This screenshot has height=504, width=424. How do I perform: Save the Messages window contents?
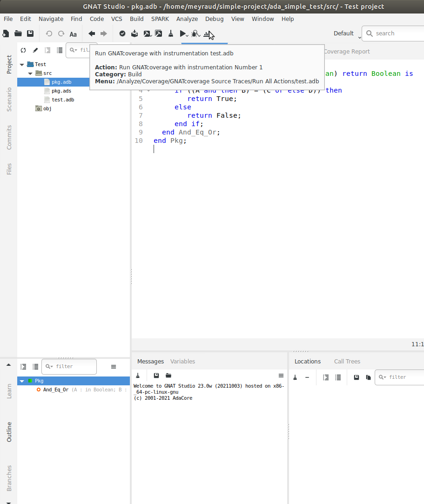(156, 376)
